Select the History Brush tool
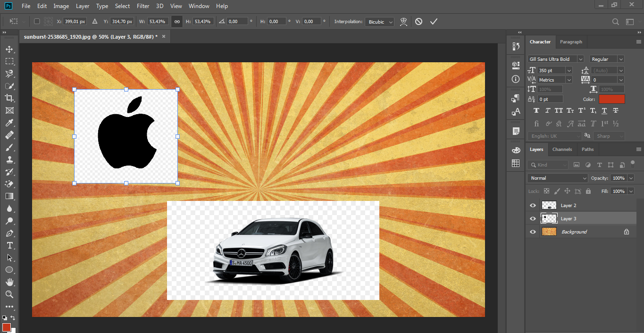This screenshot has height=333, width=644. tap(9, 172)
